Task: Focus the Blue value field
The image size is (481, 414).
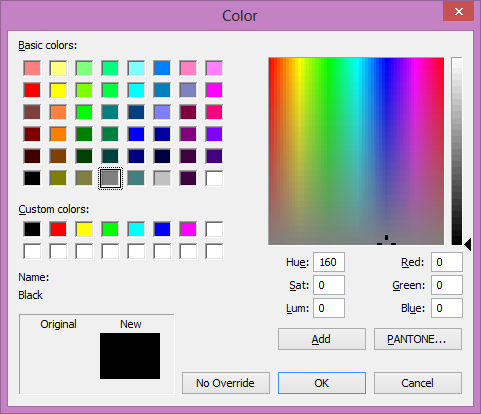Action: point(447,308)
